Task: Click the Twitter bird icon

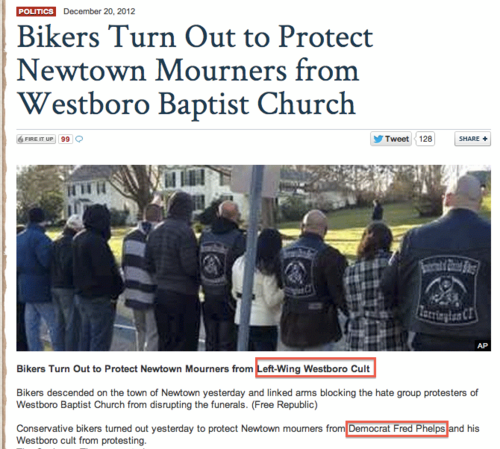Action: pos(378,139)
